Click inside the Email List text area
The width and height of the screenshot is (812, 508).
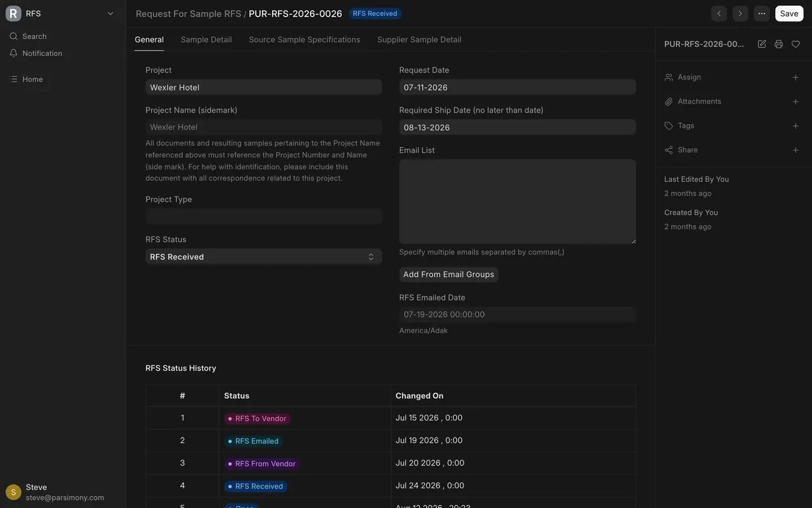(x=518, y=201)
